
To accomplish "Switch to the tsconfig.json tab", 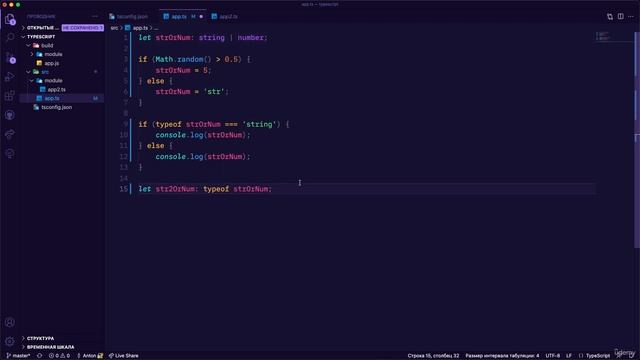I will coord(129,17).
